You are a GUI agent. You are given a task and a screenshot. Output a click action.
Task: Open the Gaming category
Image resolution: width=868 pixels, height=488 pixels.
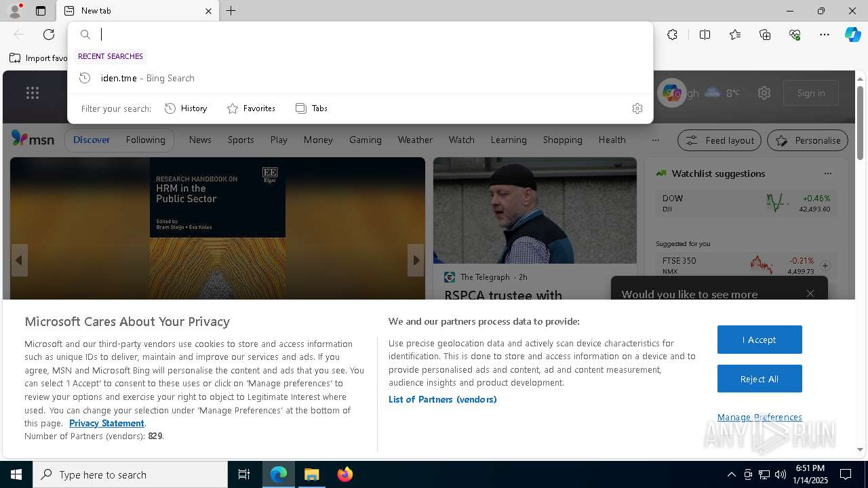pyautogui.click(x=366, y=140)
